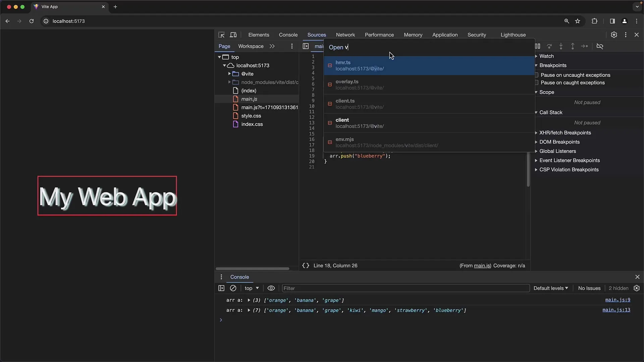
Task: Open Default levels dropdown
Action: 551,288
